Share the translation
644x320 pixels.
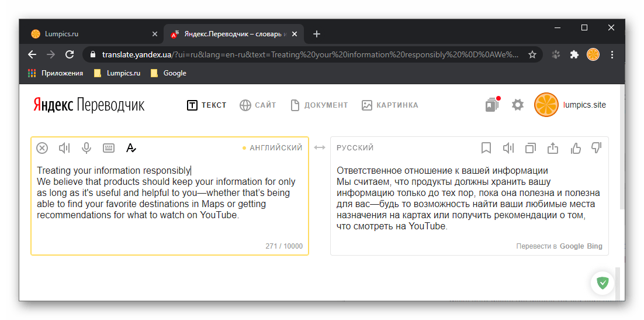[553, 148]
